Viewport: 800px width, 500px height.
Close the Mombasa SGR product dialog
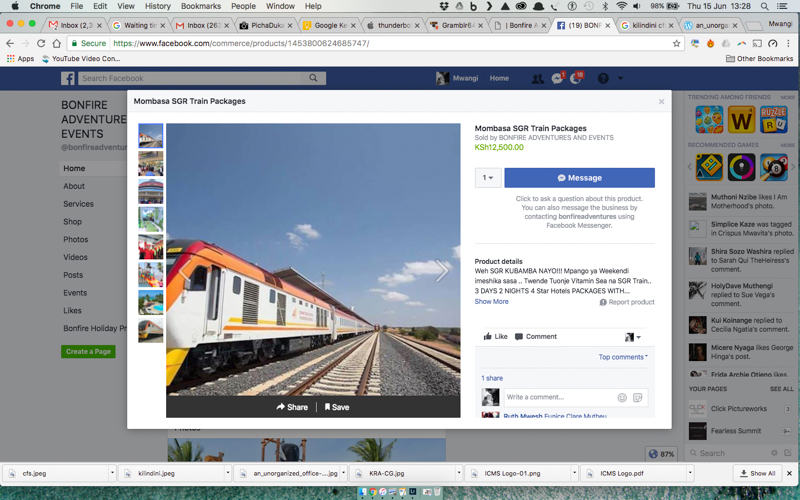[x=661, y=102]
